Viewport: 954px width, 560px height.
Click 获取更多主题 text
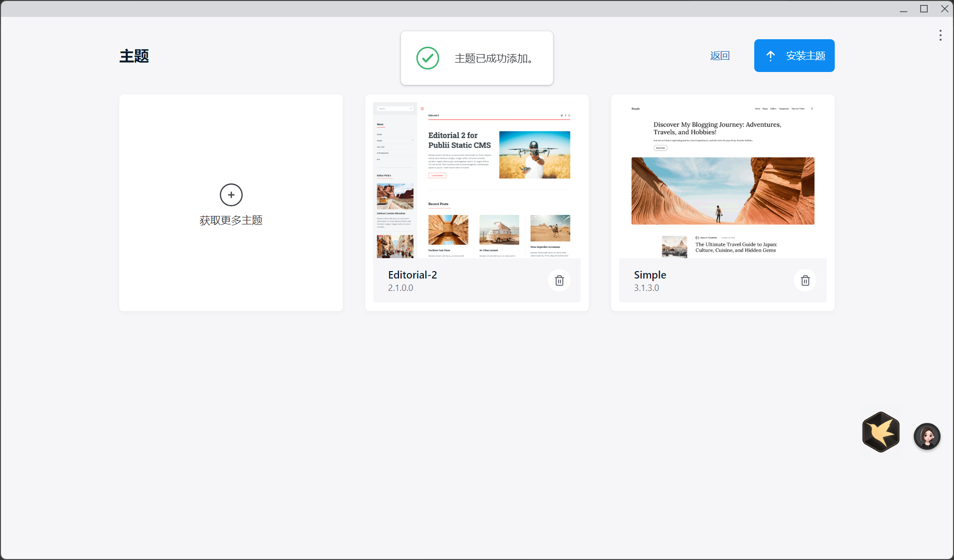tap(231, 220)
